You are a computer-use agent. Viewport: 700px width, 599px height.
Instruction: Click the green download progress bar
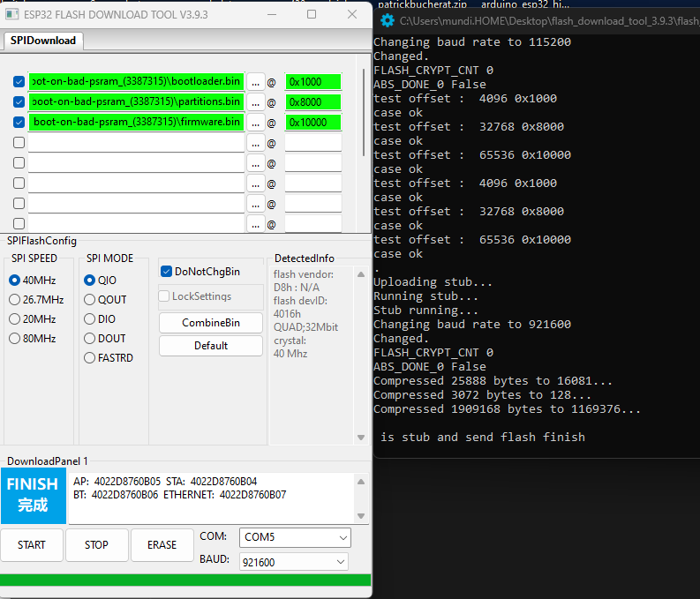(185, 580)
